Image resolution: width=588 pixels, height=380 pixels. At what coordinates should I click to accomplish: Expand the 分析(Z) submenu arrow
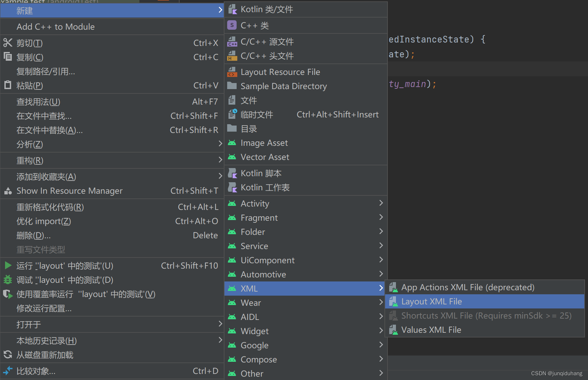(x=220, y=143)
